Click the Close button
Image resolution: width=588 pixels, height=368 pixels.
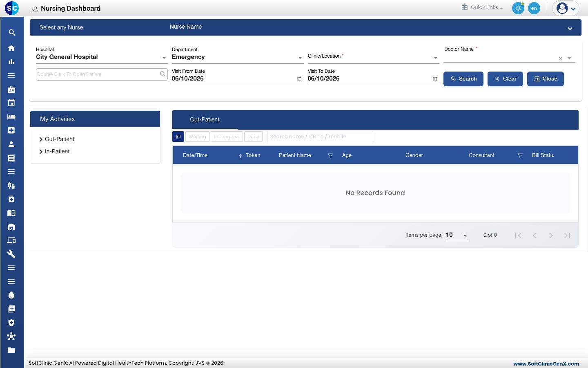[x=546, y=79]
